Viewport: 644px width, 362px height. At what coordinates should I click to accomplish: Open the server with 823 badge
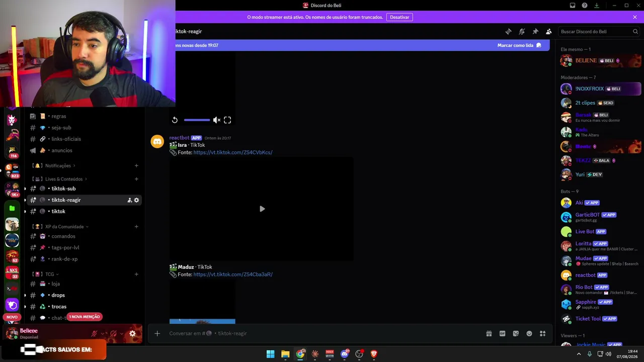(x=12, y=170)
